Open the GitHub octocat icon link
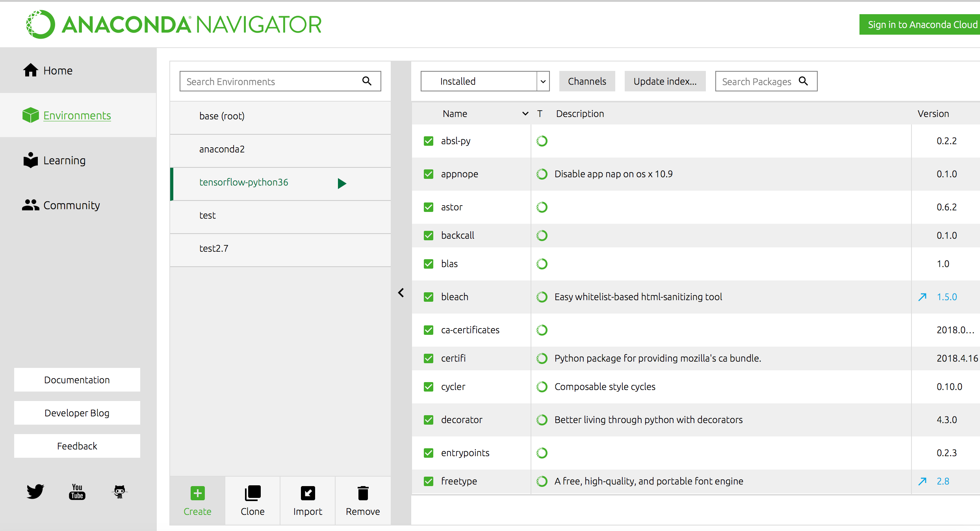Screen dimensions: 980x531 [119, 491]
